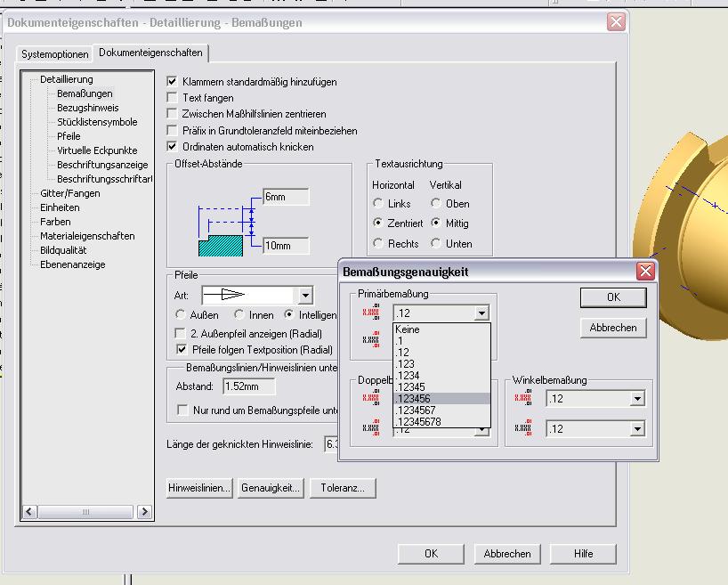Open first Winkelbemaßung precision dropdown
This screenshot has height=585, width=728.
coord(637,399)
